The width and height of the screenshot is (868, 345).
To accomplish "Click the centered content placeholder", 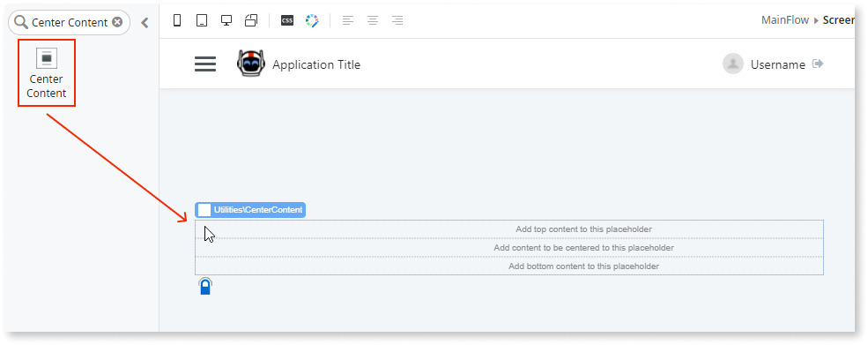I will tap(509, 248).
